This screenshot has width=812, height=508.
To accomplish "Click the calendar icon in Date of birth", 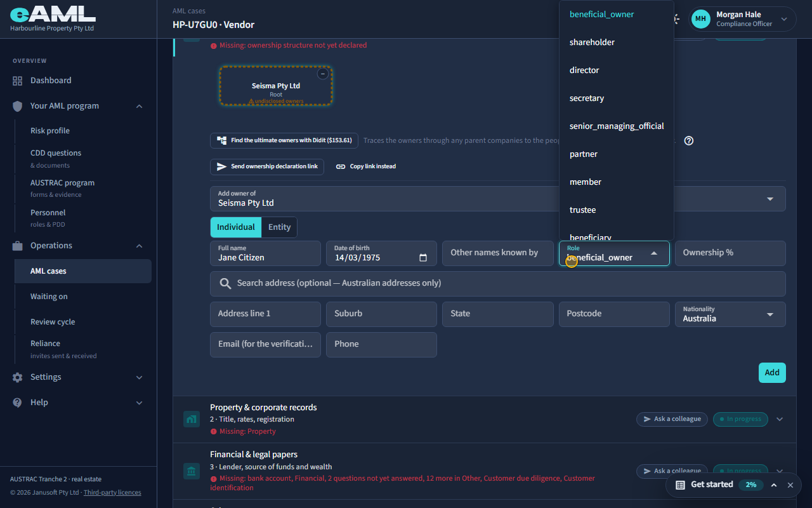I will pyautogui.click(x=423, y=258).
